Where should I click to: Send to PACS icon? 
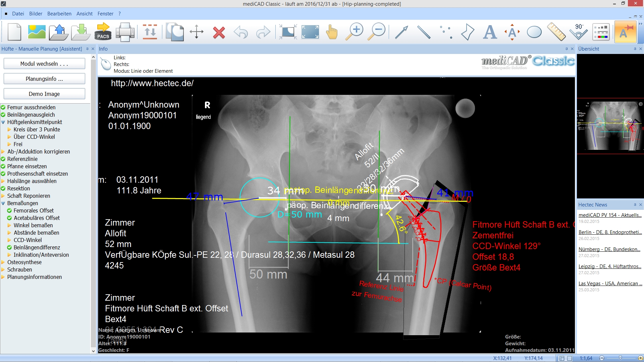click(x=103, y=32)
